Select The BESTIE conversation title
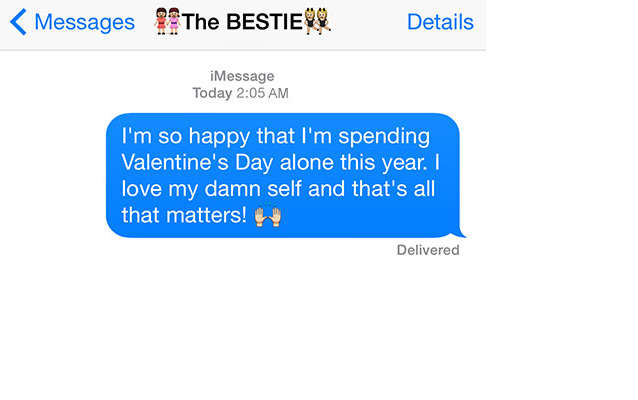Viewport: 638px width, 400px height. click(243, 22)
